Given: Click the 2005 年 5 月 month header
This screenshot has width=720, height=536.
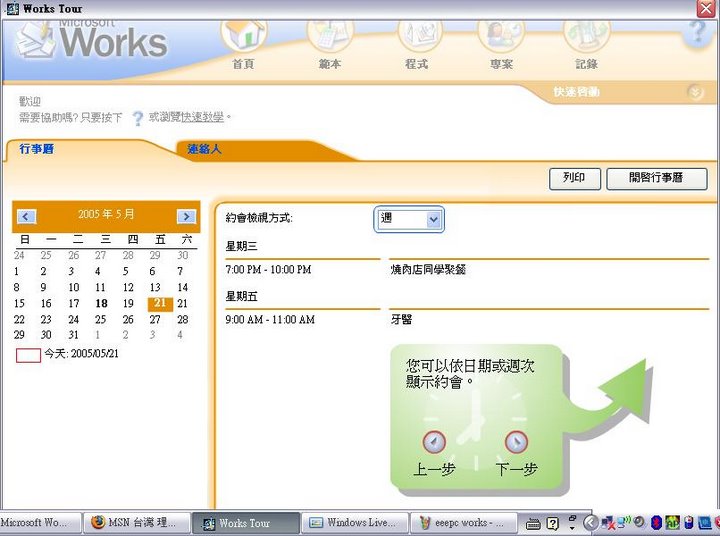Looking at the screenshot, I should point(106,214).
